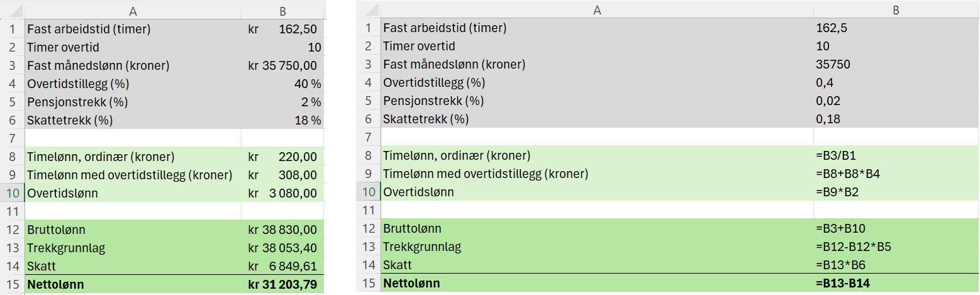
Task: Select row 15 header in right sheet
Action: (x=369, y=284)
